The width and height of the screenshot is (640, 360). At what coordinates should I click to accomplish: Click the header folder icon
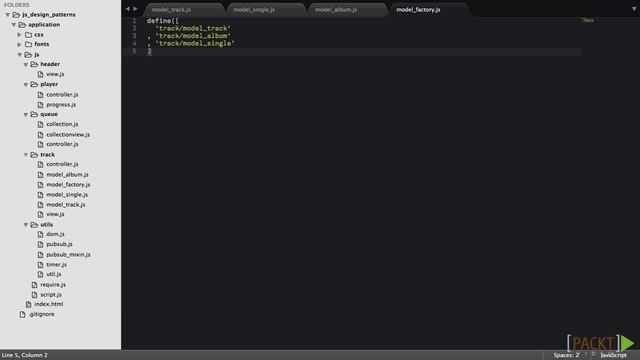click(34, 64)
